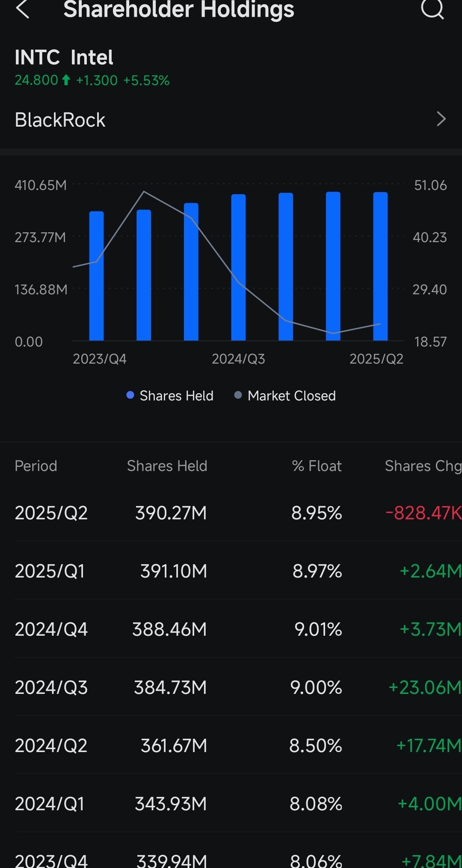Tap the +2.64M shares change
The image size is (462, 868).
coord(430,571)
